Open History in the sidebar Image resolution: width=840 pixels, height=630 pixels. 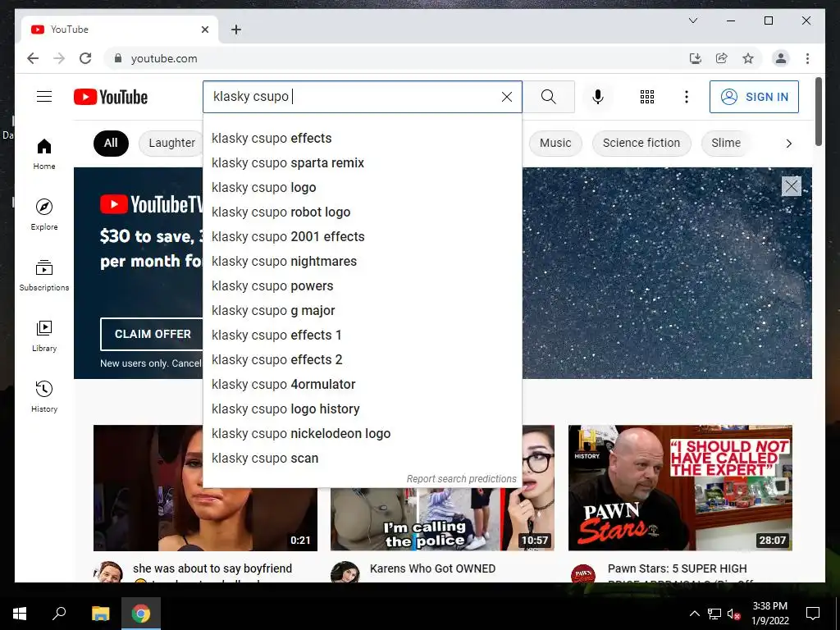(x=44, y=396)
